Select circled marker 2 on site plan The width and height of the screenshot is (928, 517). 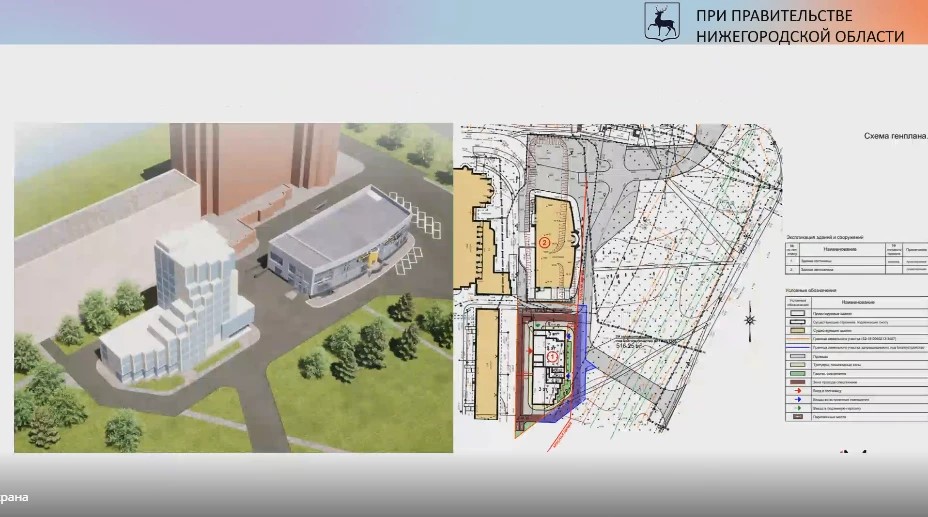545,241
